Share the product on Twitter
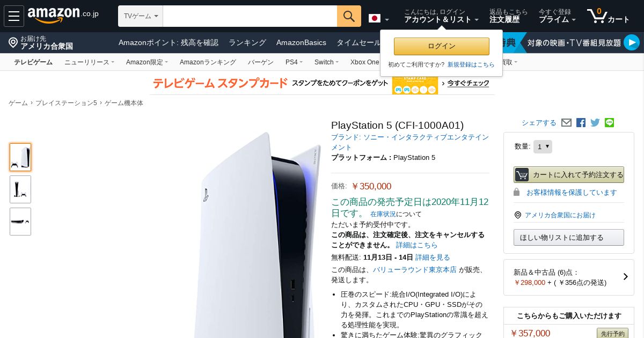 pyautogui.click(x=595, y=123)
